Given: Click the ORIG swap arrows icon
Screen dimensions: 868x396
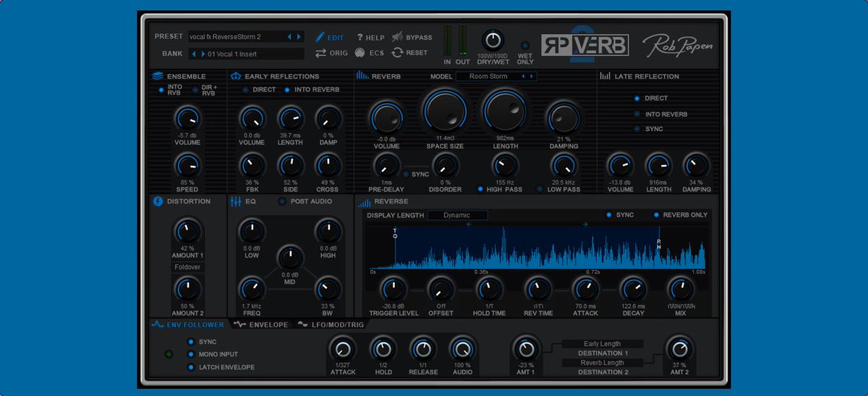Looking at the screenshot, I should [321, 53].
